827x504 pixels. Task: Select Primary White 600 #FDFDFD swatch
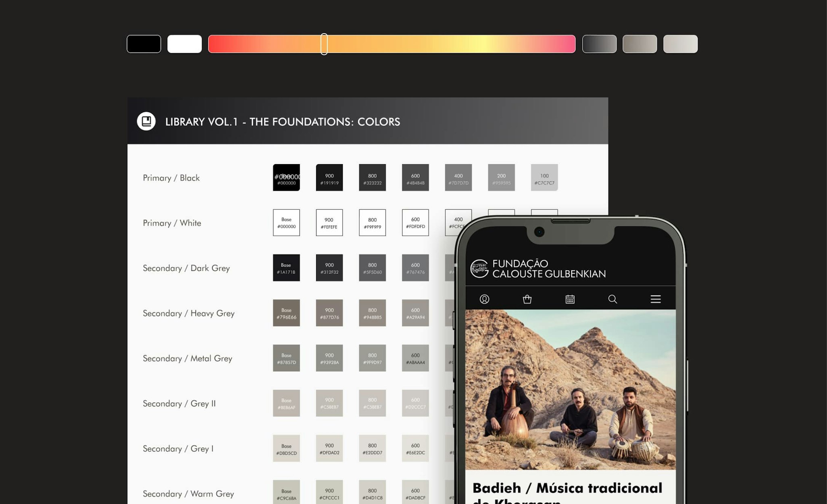415,223
